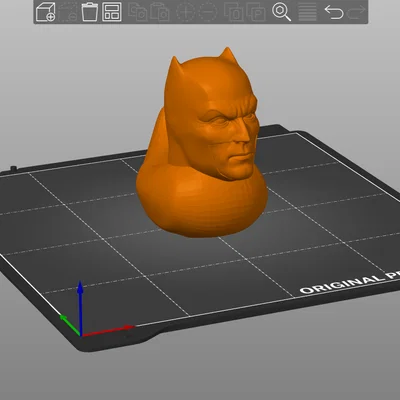
Task: Click the greyed-out Copy icon
Action: pos(138,12)
